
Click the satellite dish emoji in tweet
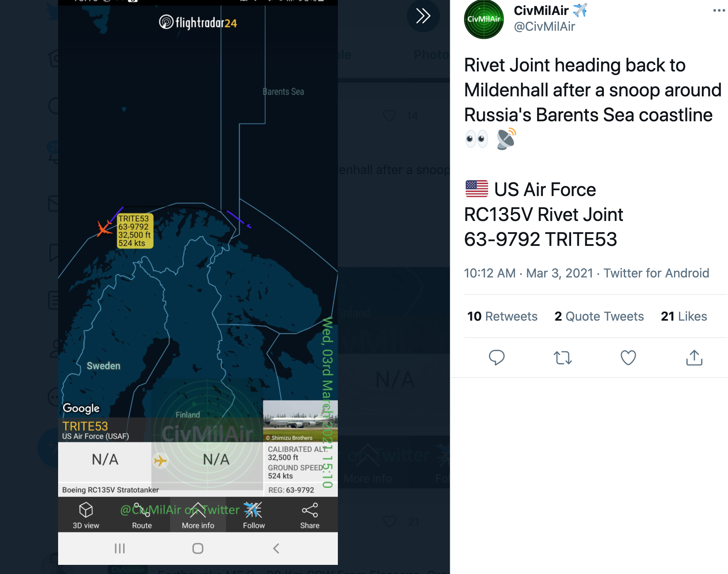(x=506, y=139)
